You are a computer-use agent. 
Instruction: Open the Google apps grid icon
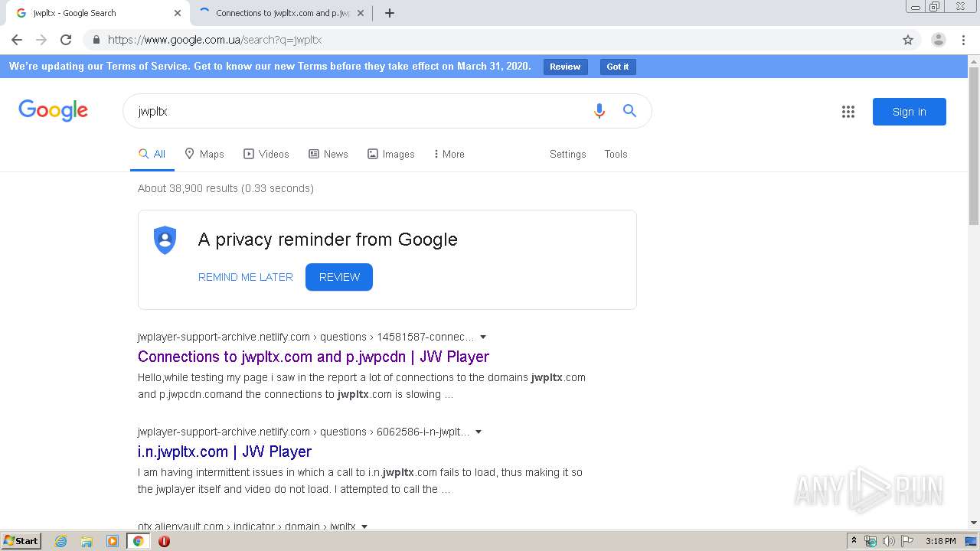tap(848, 112)
